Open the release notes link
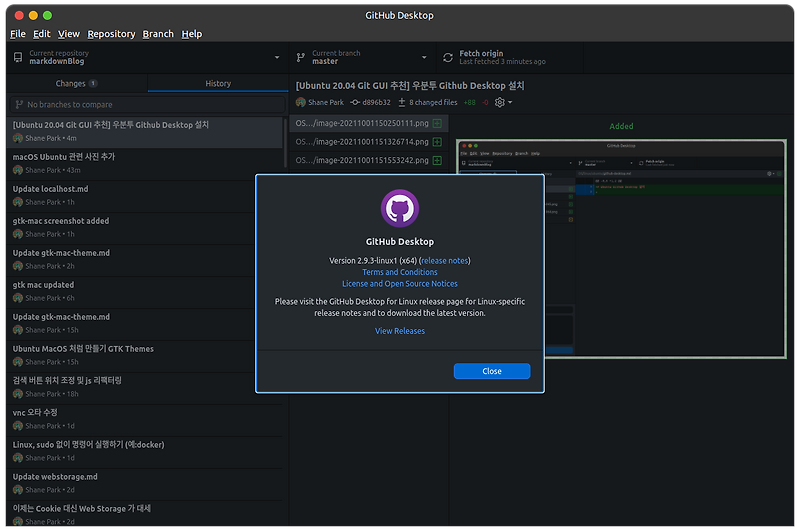The image size is (800, 532). pos(444,261)
